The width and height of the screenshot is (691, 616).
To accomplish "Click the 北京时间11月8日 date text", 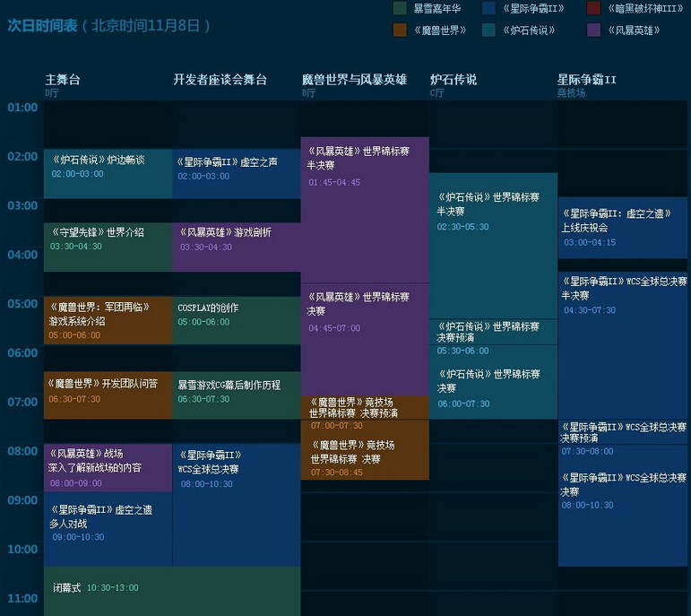I will pyautogui.click(x=146, y=26).
